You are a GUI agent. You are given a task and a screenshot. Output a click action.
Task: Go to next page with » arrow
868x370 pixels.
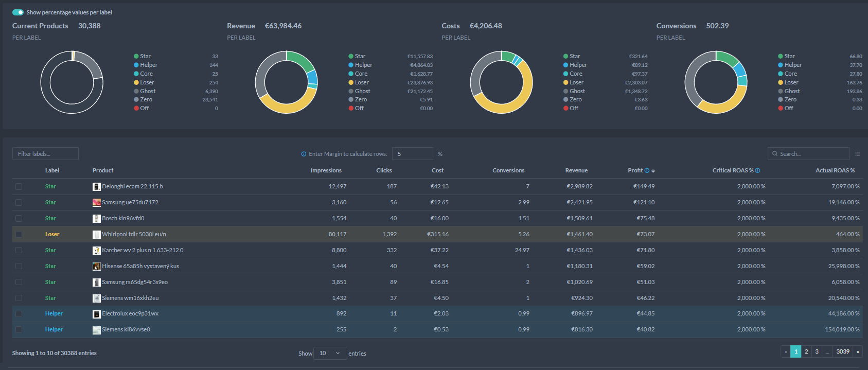pos(858,351)
